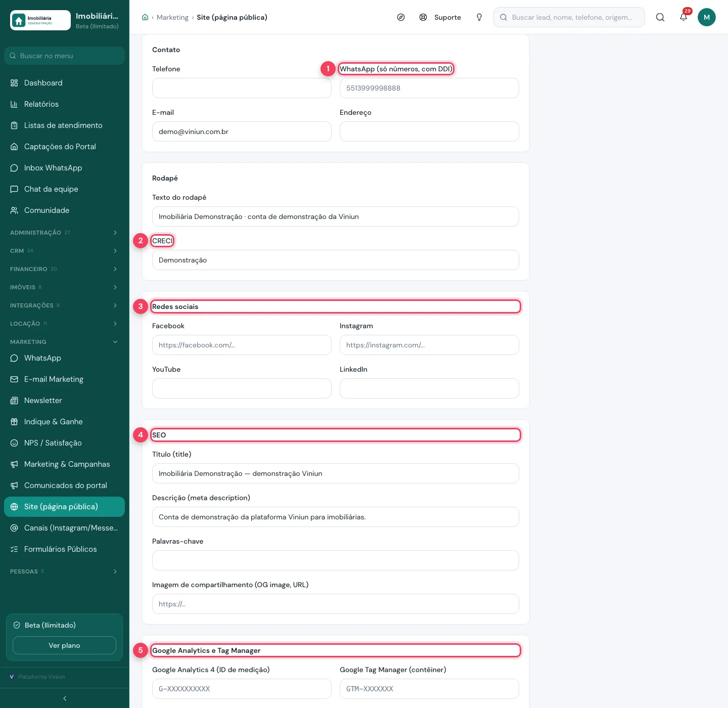Screen dimensions: 728x708
Task: Expand the CRM section
Action: coord(64,251)
